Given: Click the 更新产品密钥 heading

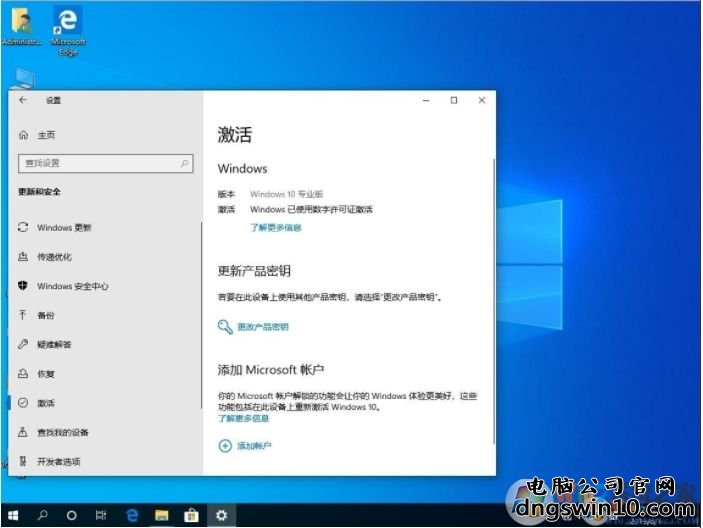Looking at the screenshot, I should (254, 271).
